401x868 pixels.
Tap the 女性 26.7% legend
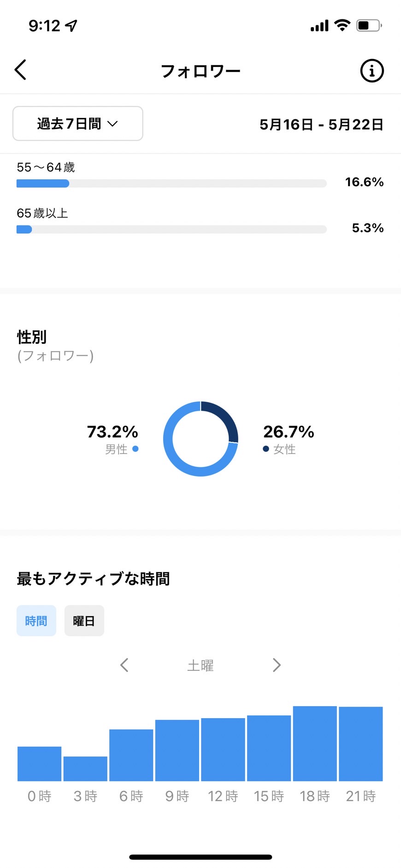pos(288,439)
